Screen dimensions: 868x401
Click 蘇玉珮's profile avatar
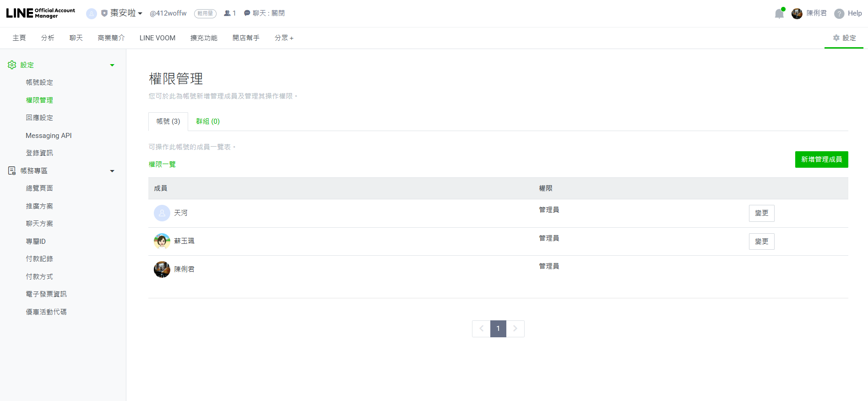tap(162, 241)
